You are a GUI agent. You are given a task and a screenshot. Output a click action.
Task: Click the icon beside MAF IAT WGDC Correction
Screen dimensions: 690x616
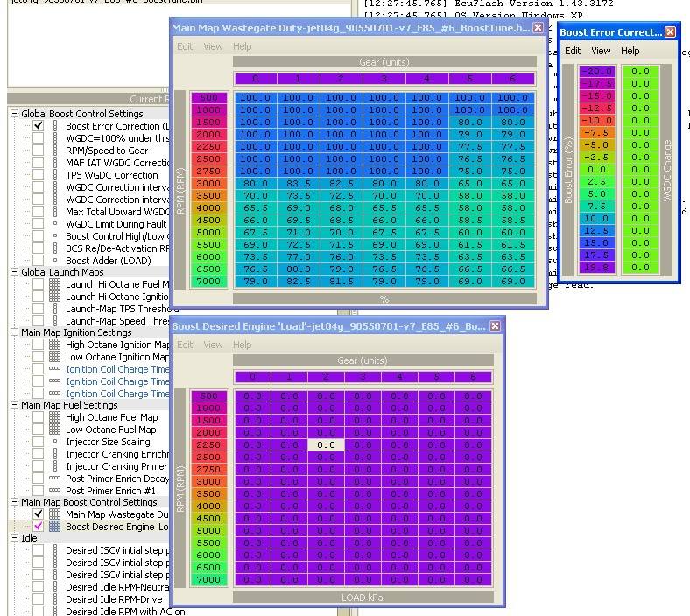(54, 163)
